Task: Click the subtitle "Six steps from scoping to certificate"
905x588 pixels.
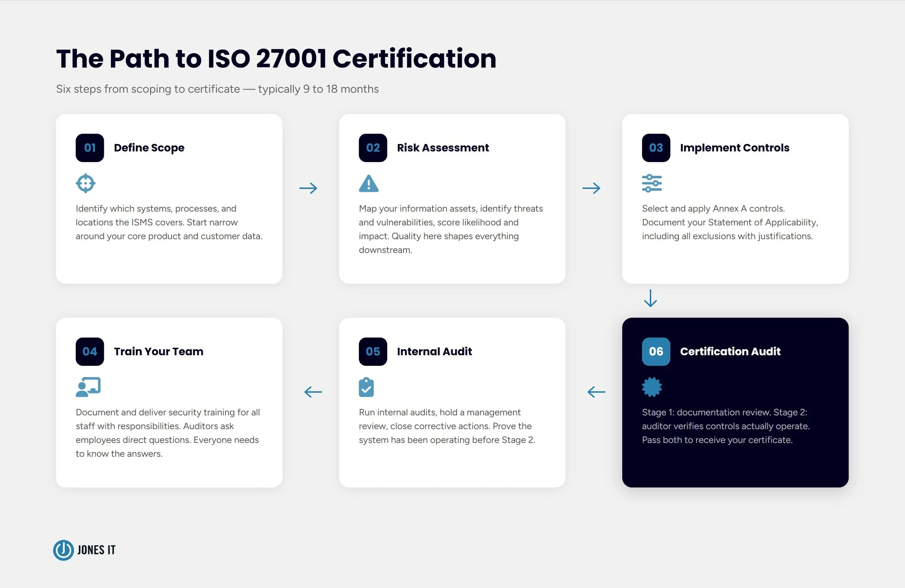Action: click(x=148, y=89)
